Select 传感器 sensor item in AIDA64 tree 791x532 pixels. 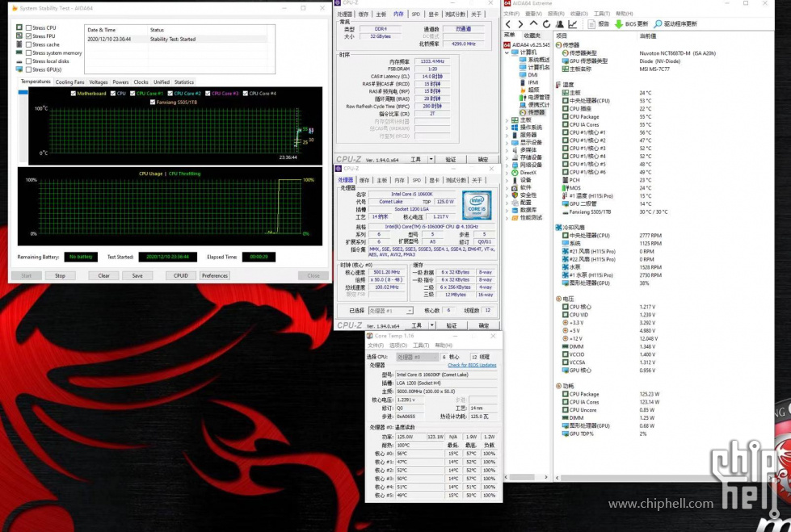point(532,112)
